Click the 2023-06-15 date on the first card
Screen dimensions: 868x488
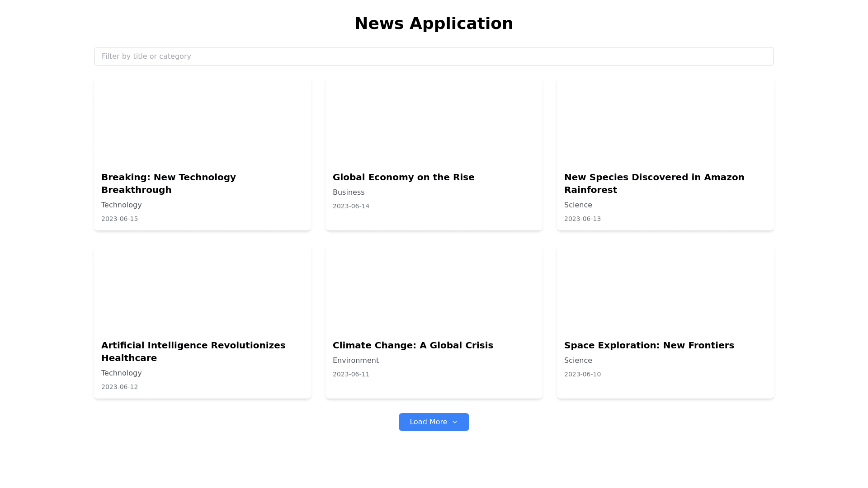coord(119,219)
